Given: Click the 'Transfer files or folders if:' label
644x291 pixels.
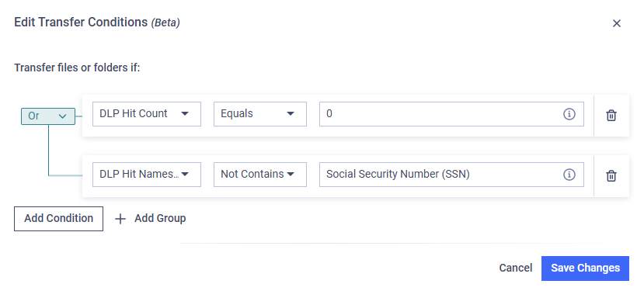Looking at the screenshot, I should [x=77, y=68].
